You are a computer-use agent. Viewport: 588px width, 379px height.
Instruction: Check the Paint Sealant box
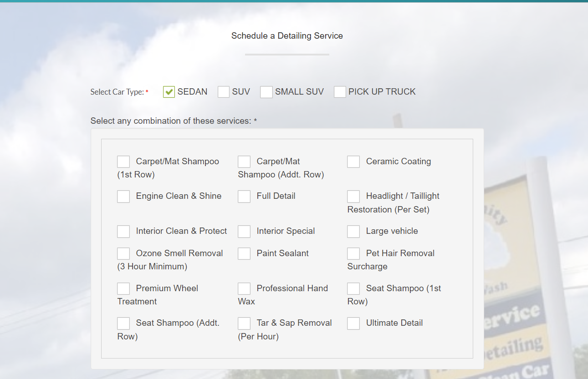click(x=244, y=253)
